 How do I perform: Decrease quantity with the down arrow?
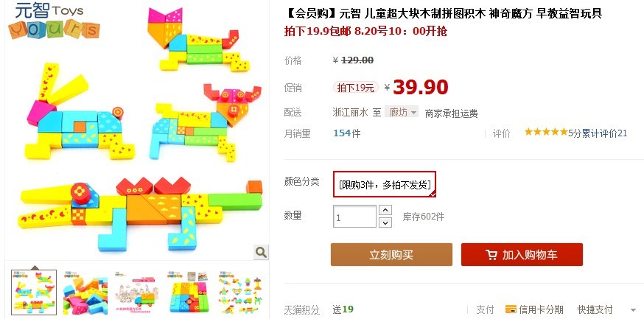(x=385, y=222)
